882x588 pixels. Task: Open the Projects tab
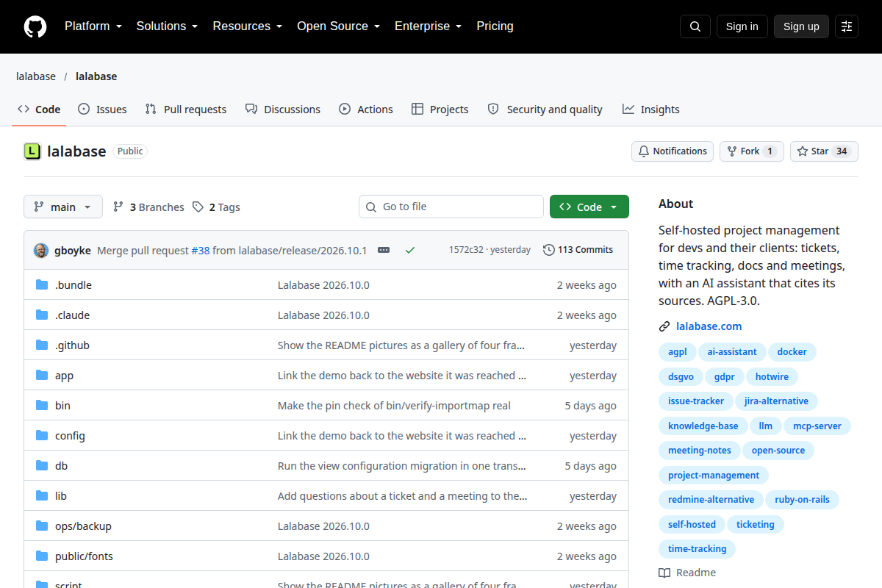440,110
